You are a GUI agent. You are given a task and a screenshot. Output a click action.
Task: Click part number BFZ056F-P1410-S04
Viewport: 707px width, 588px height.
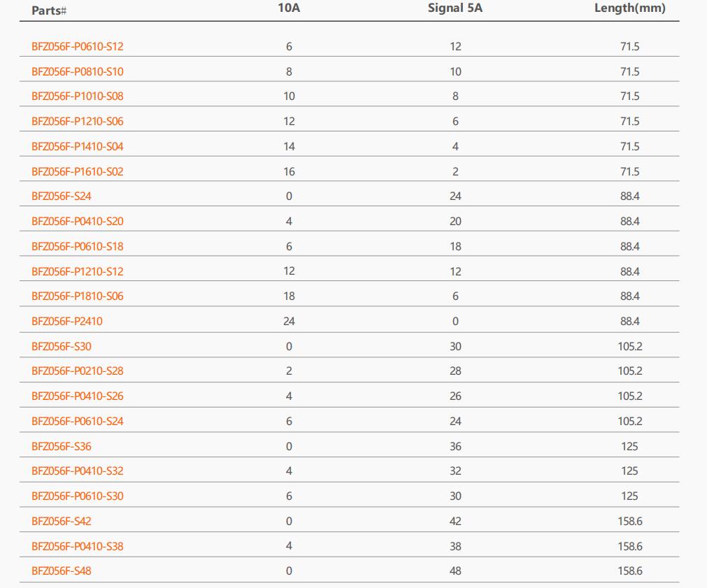coord(77,147)
